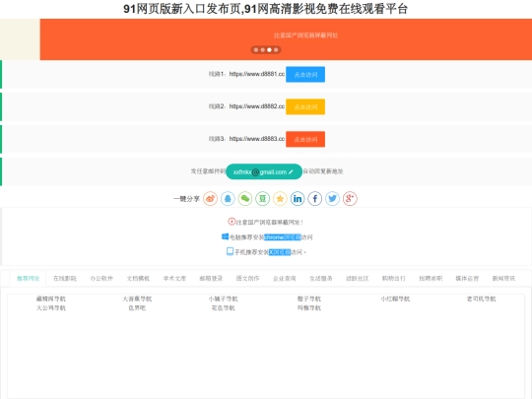
Task: Share to Douban with the 豆 icon
Action: 263,198
